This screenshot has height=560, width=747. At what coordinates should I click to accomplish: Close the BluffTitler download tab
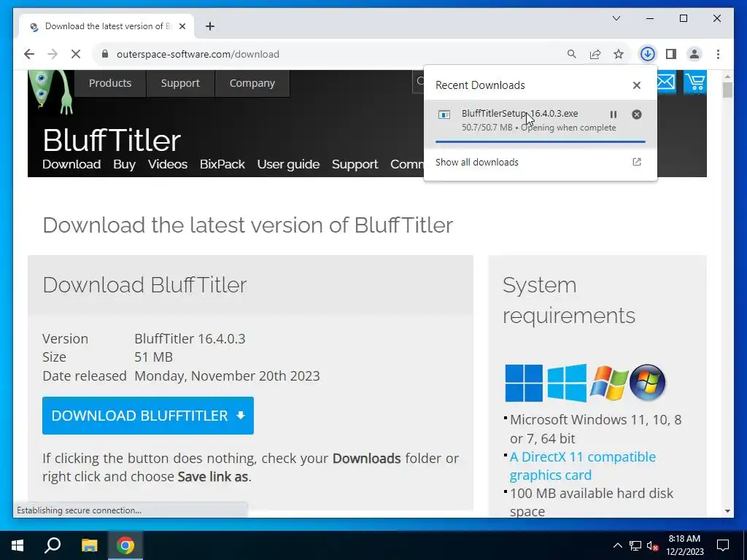pos(182,26)
